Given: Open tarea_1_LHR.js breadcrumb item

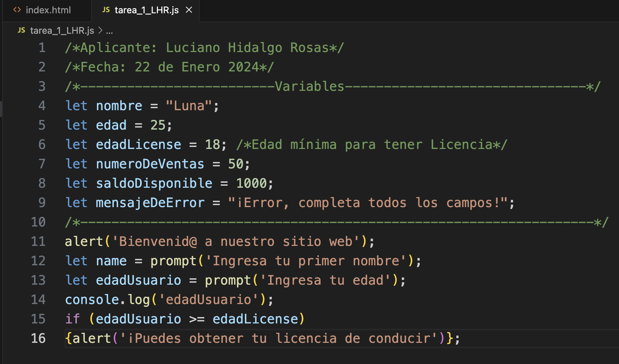Looking at the screenshot, I should click(x=62, y=31).
